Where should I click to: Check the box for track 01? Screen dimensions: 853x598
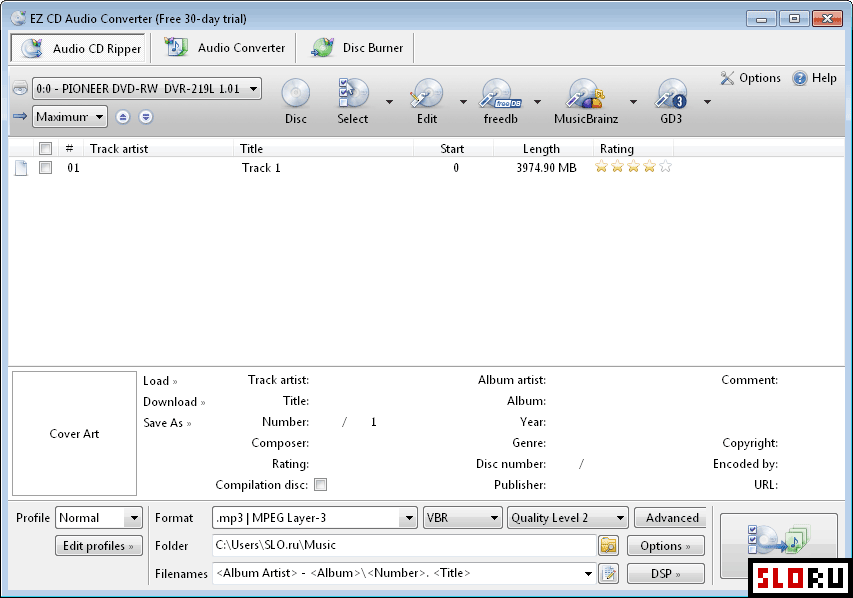(x=45, y=167)
